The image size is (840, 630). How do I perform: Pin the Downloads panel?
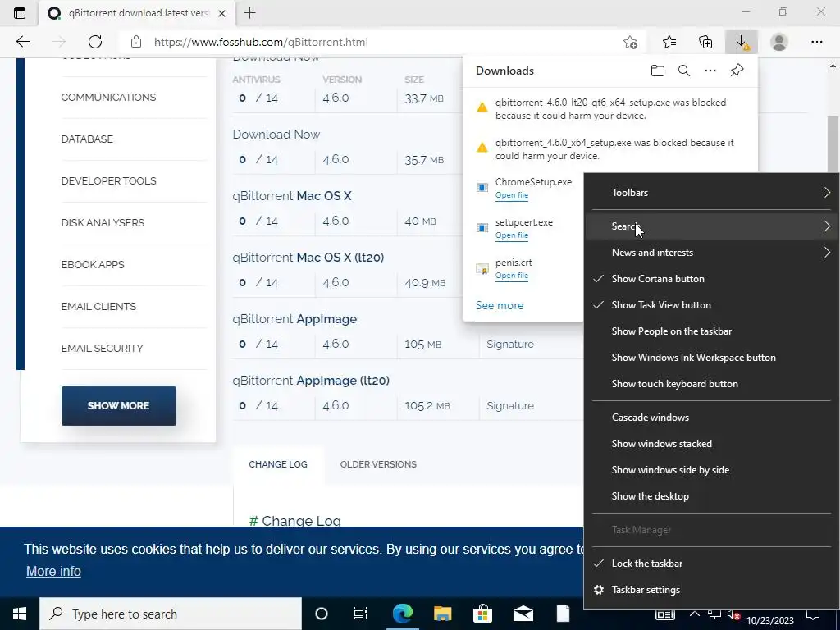click(x=737, y=71)
